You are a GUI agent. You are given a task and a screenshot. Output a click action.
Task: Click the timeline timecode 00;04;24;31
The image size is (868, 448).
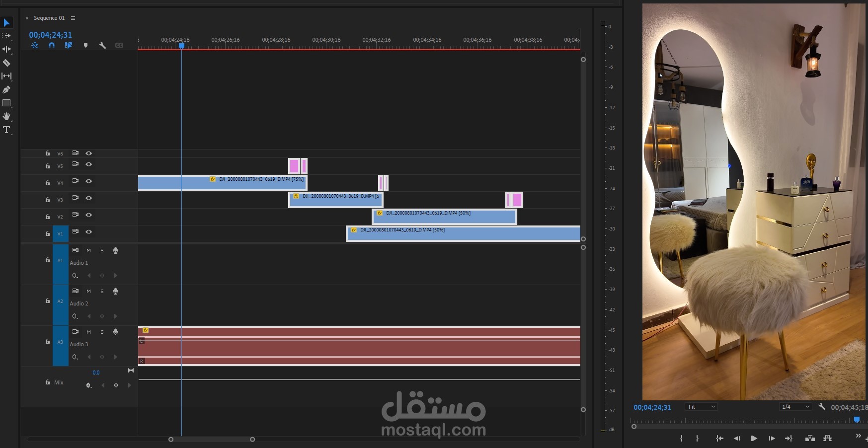[50, 35]
